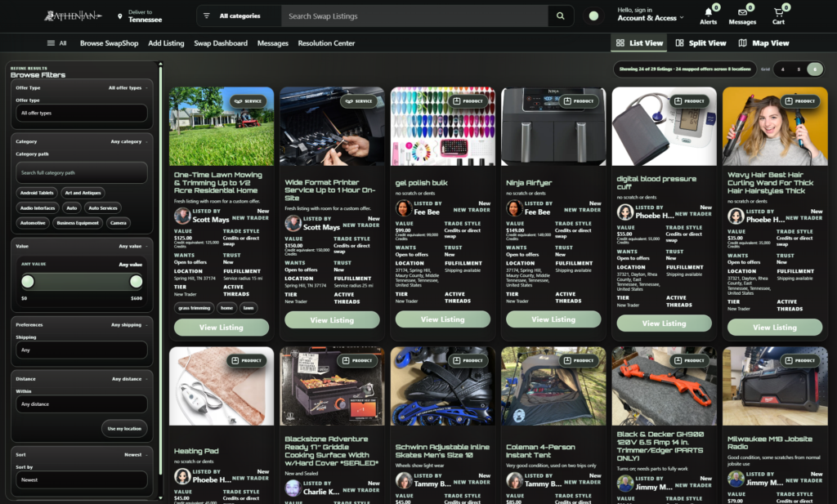Collapse the Preferences filter section
Viewport: 837px width, 504px height.
81,325
